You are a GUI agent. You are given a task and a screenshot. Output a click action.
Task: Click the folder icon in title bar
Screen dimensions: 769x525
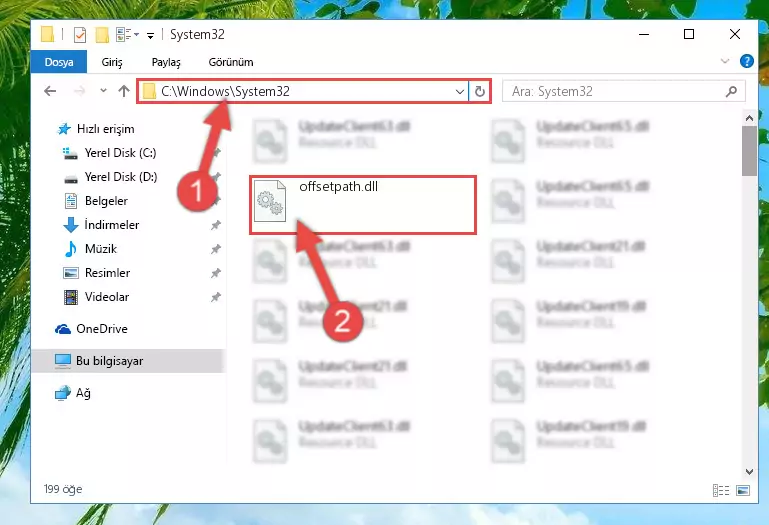(48, 34)
